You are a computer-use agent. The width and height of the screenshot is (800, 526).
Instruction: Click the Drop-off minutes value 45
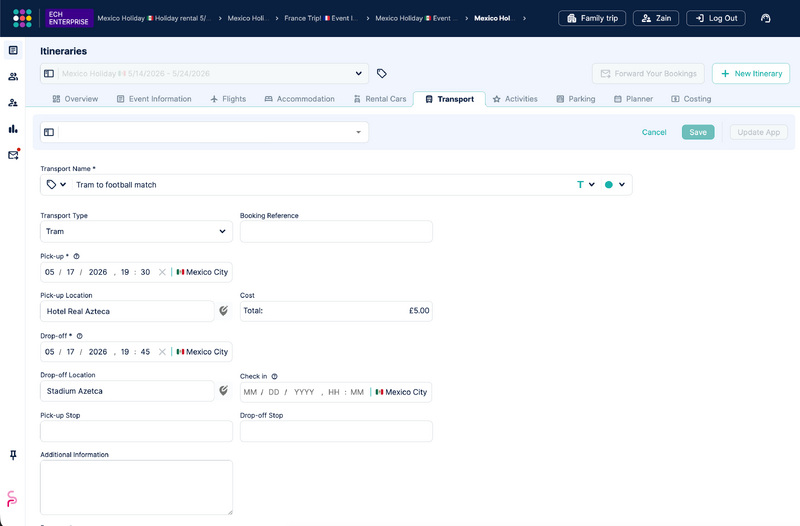point(145,352)
